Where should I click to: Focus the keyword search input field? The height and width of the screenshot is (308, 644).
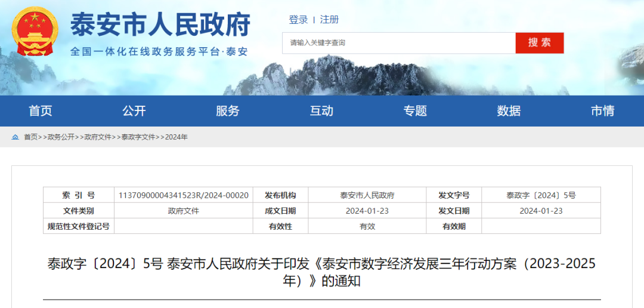(399, 43)
